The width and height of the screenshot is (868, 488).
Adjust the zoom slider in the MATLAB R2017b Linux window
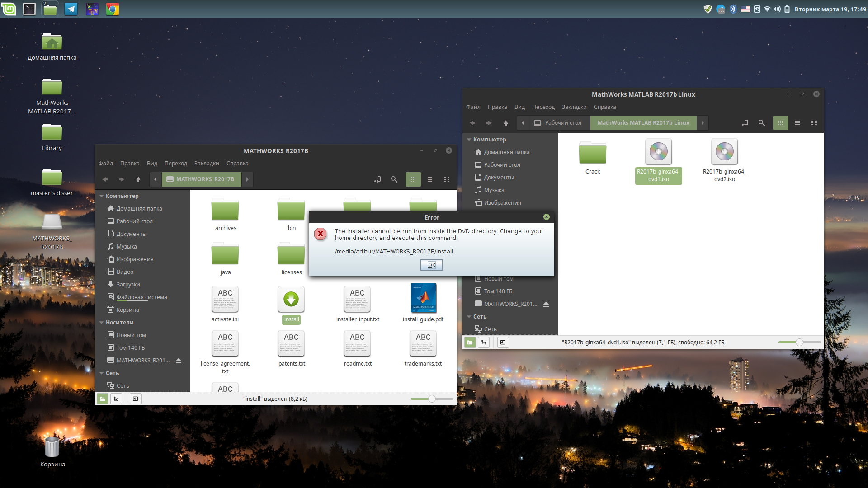point(799,342)
